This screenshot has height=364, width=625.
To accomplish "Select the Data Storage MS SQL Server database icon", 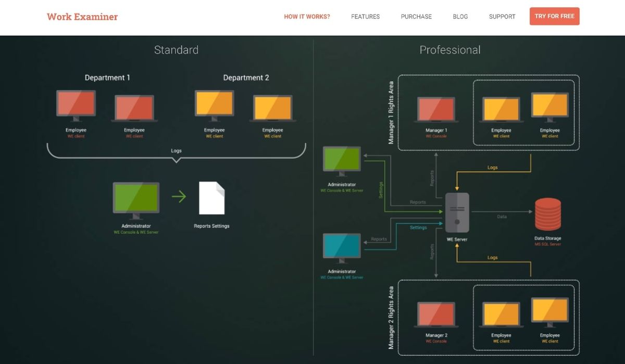I will 548,212.
